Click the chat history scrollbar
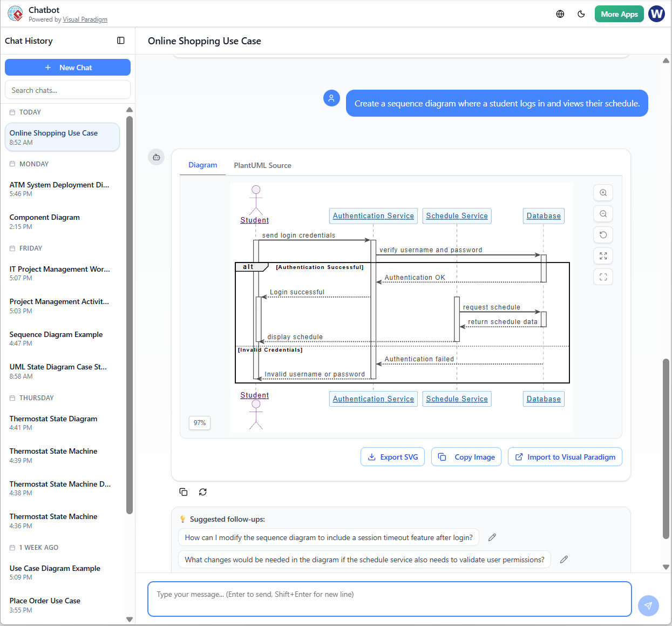The width and height of the screenshot is (672, 626). (x=129, y=313)
